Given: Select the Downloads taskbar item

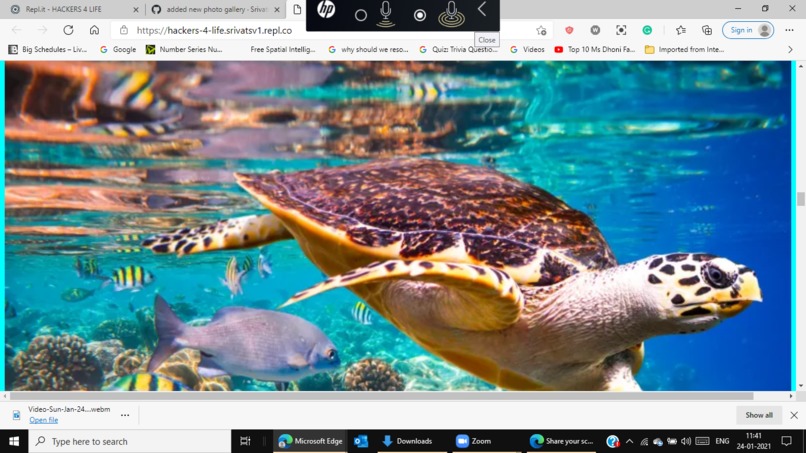Looking at the screenshot, I should coord(410,441).
